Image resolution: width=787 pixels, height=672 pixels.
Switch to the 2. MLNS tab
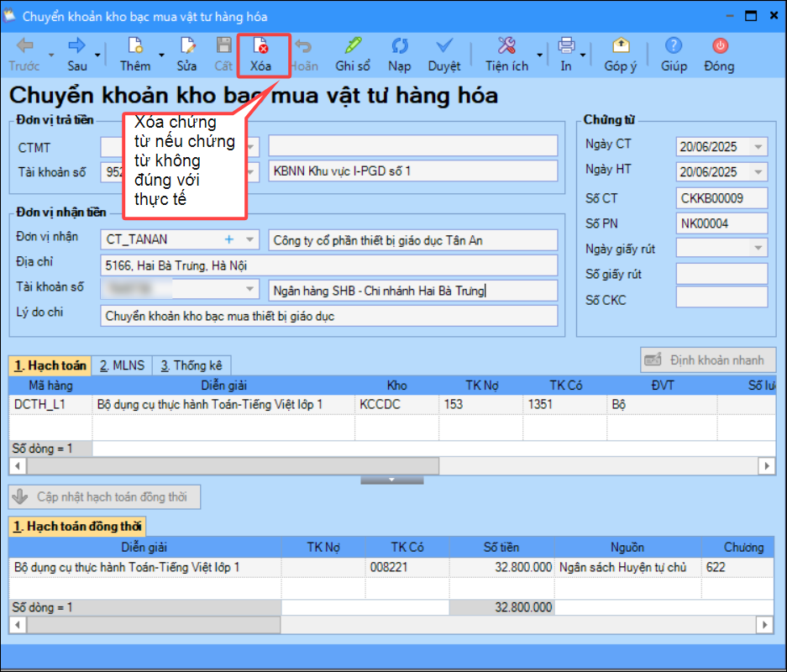(122, 365)
